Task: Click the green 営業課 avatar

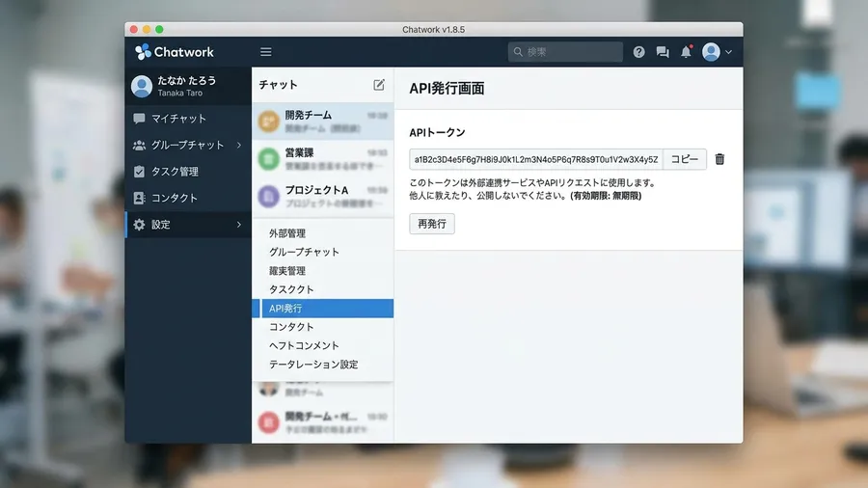Action: coord(268,159)
